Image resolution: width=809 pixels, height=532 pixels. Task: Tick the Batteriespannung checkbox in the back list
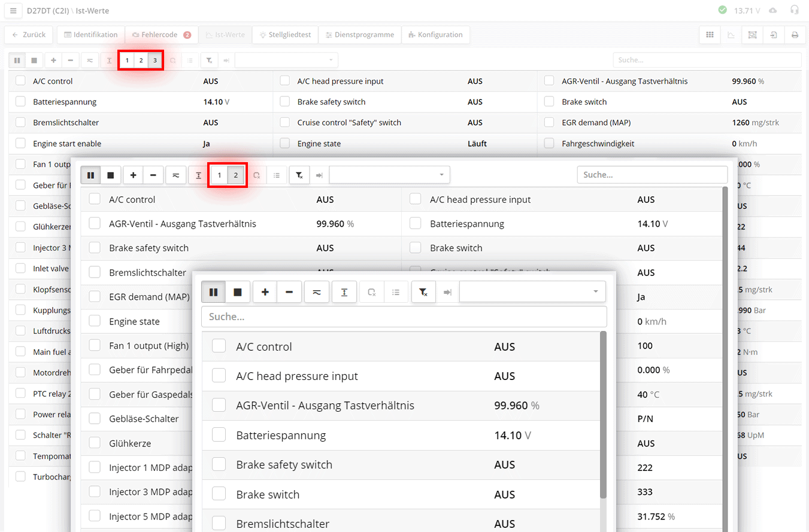click(21, 102)
